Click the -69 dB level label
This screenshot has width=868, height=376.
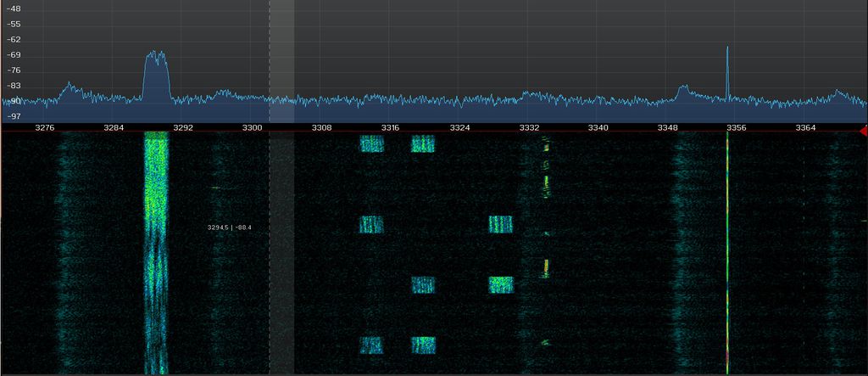click(14, 55)
